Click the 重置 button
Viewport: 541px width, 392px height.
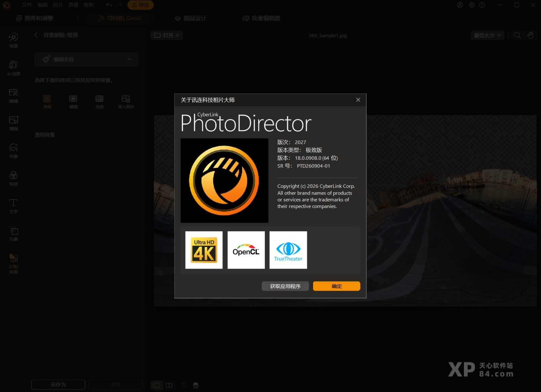click(116, 385)
